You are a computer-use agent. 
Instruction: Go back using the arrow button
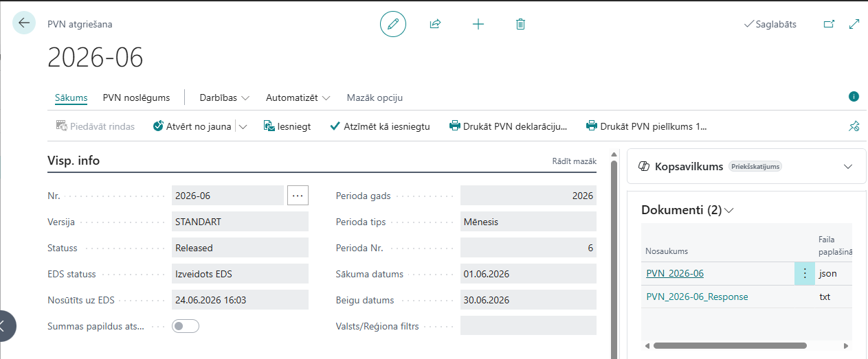24,23
